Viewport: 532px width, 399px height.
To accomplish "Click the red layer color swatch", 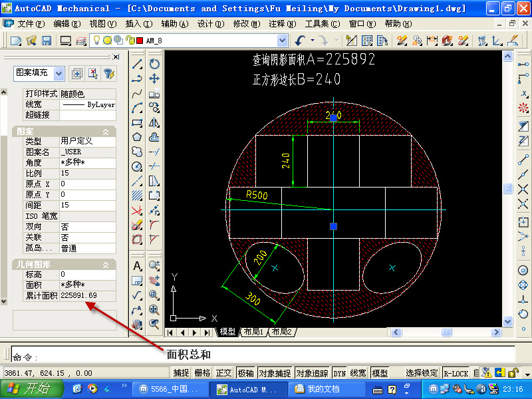I will [140, 41].
